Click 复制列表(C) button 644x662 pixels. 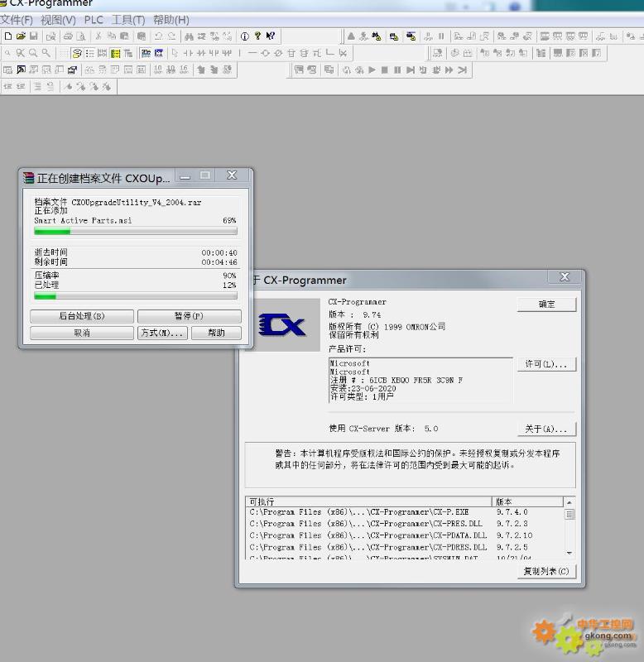coord(546,571)
